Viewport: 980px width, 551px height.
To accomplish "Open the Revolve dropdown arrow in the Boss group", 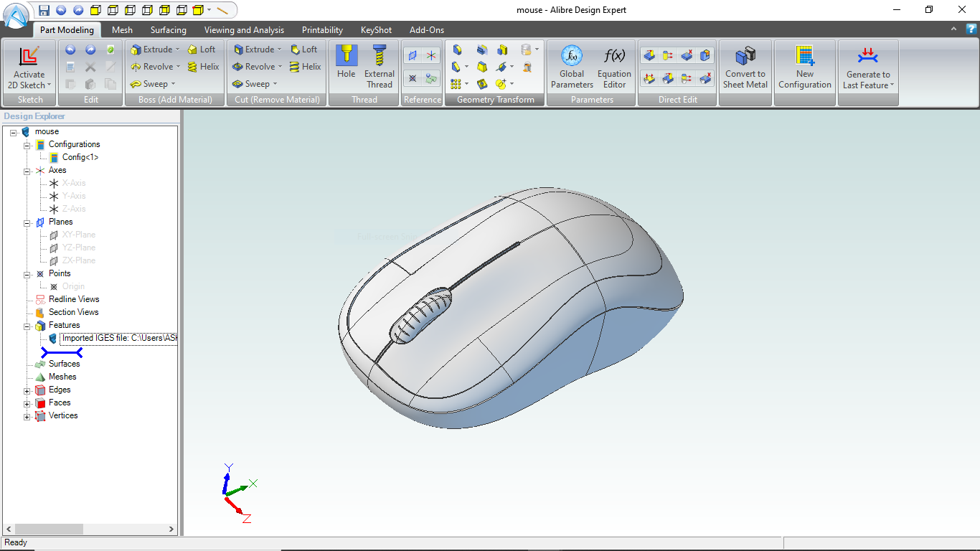I will pos(179,67).
